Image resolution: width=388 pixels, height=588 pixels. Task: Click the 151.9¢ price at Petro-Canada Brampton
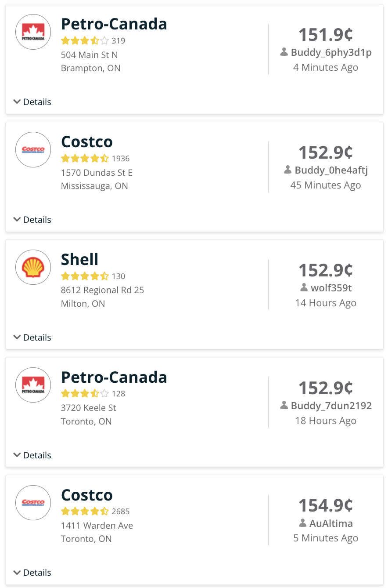tap(326, 34)
